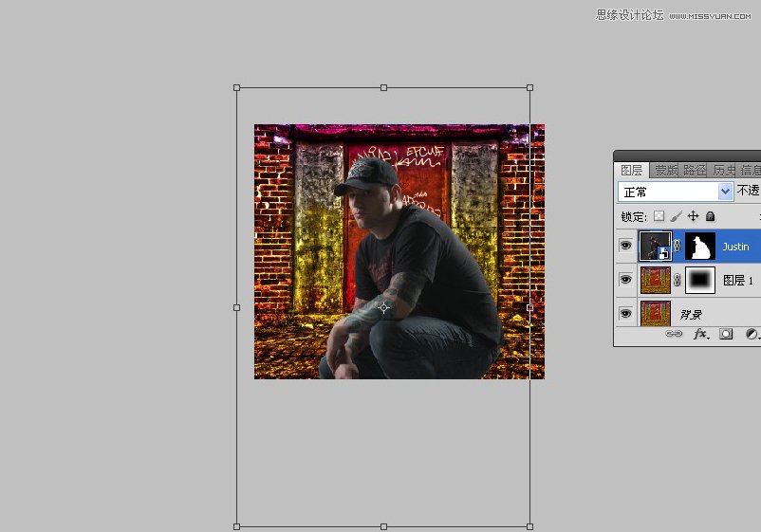Click the 图层 1 layer name
The image size is (761, 532).
click(x=737, y=281)
